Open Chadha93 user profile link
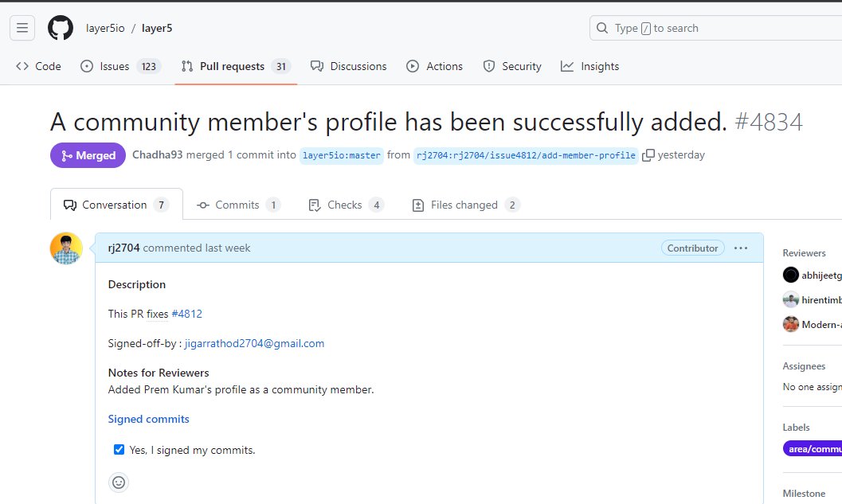 coord(158,155)
